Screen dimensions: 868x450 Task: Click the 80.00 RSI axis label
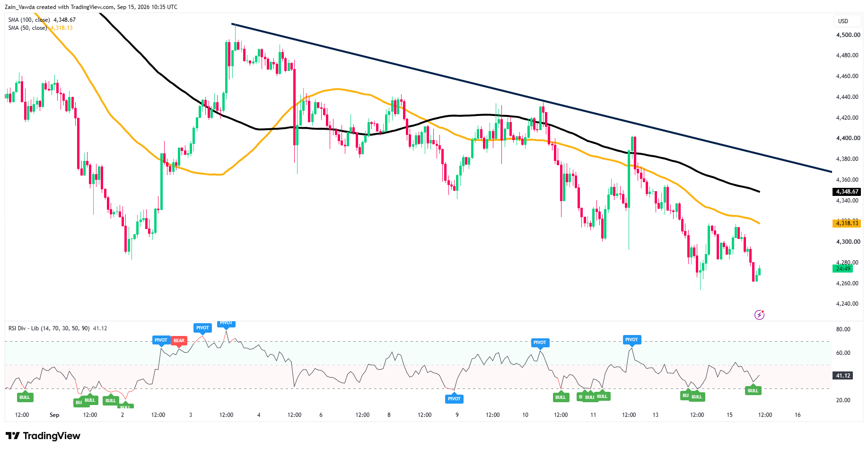pos(843,329)
